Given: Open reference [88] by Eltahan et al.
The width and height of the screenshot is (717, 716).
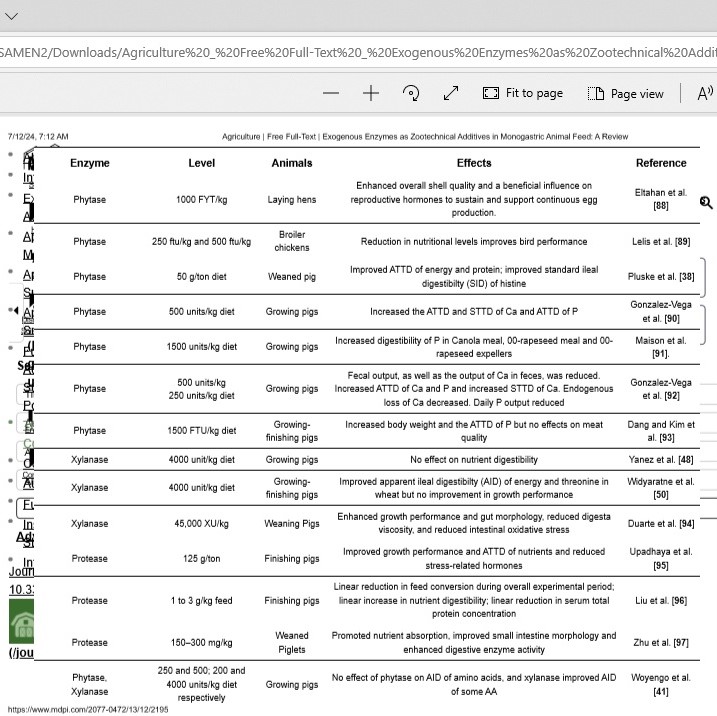Looking at the screenshot, I should click(x=660, y=206).
